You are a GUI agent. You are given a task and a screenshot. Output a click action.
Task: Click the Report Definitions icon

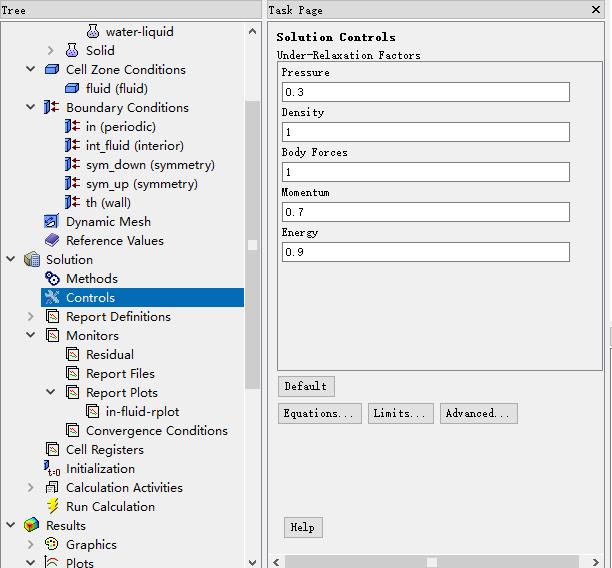(52, 316)
